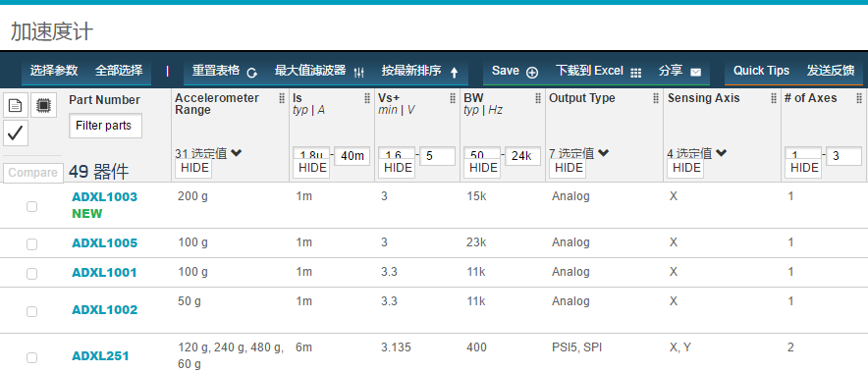
Task: Click # of Axes maximum field showing 3
Action: tap(843, 155)
